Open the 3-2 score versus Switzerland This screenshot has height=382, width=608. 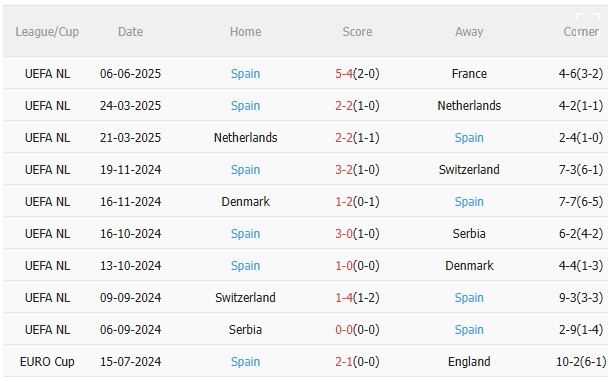click(x=344, y=170)
